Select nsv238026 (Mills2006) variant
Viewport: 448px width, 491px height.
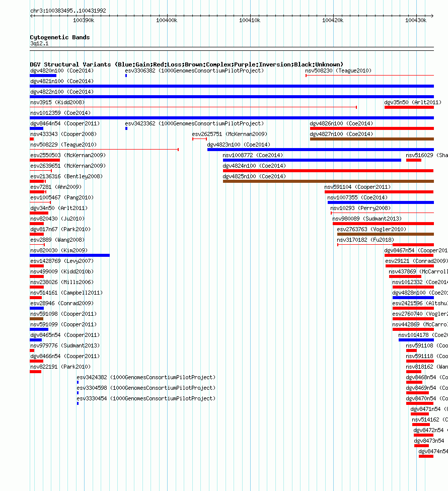[62, 283]
